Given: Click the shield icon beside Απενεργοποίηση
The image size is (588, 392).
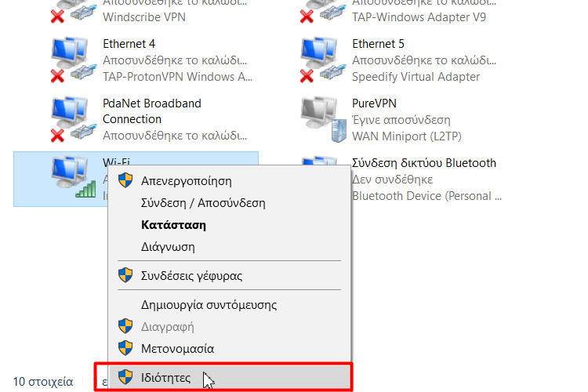Looking at the screenshot, I should pos(125,180).
